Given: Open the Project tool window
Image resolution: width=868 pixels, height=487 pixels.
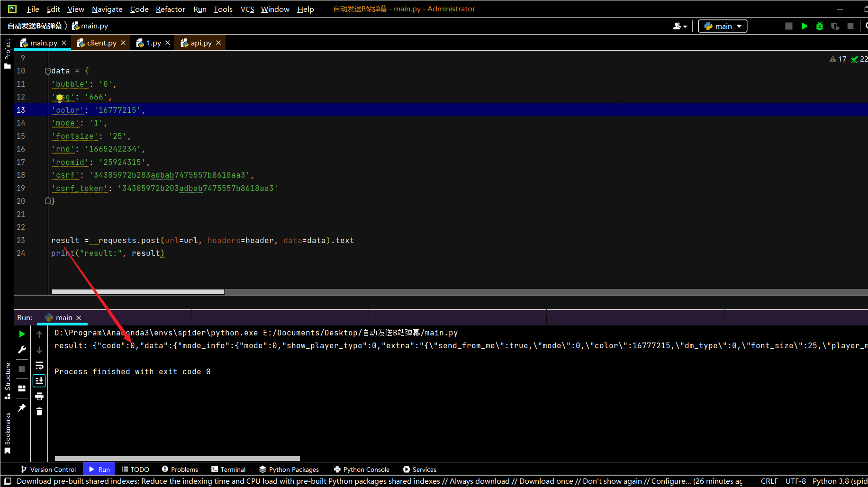Looking at the screenshot, I should click(7, 53).
